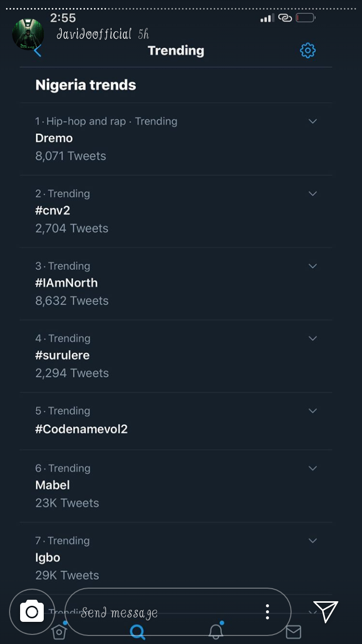
Task: Open the #surulere trending topic
Action: click(62, 355)
